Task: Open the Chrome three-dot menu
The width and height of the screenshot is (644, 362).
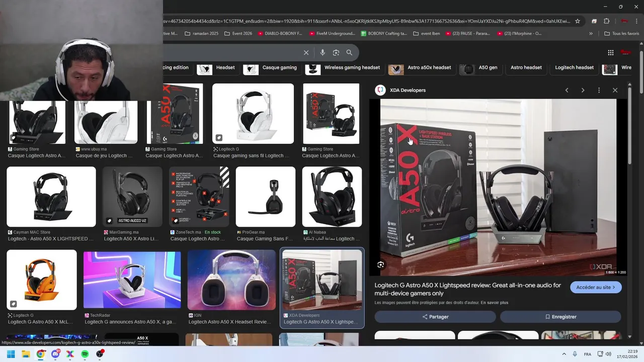Action: click(637, 21)
